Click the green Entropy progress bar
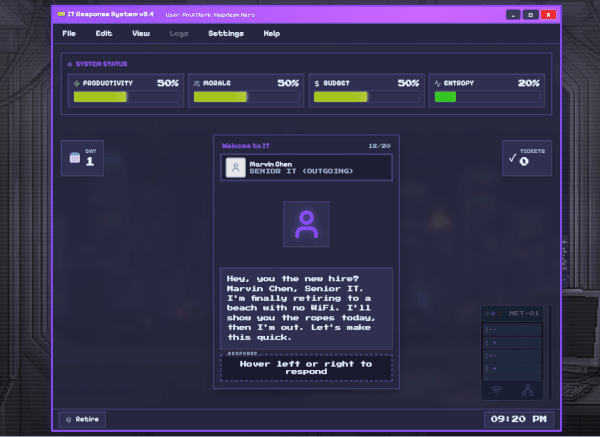600x437 pixels. 446,97
